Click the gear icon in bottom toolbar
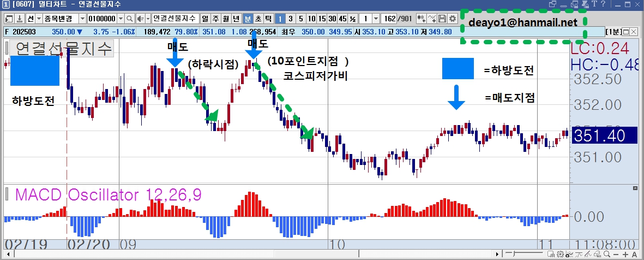The image size is (644, 260). pyautogui.click(x=560, y=254)
